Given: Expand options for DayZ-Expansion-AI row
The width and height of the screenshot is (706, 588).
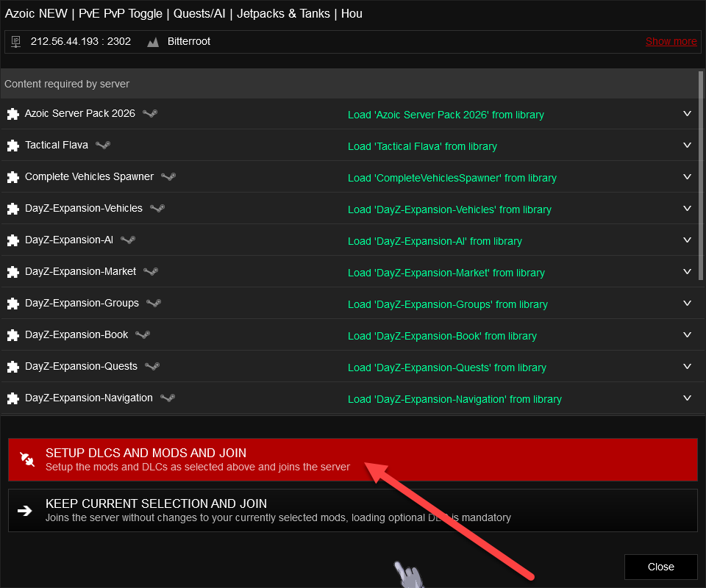Looking at the screenshot, I should pyautogui.click(x=687, y=240).
